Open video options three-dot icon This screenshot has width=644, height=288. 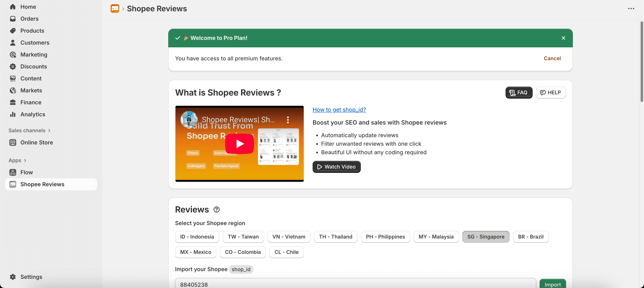click(x=288, y=120)
